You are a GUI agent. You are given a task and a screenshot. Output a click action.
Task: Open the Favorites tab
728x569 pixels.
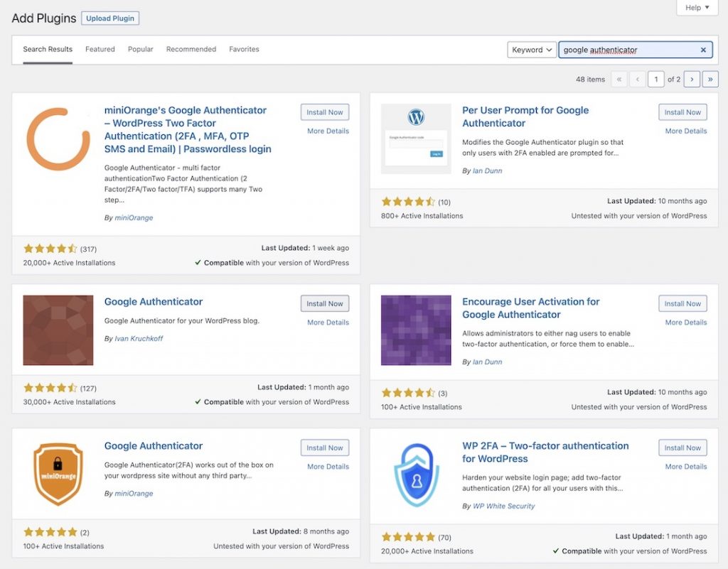(x=244, y=49)
